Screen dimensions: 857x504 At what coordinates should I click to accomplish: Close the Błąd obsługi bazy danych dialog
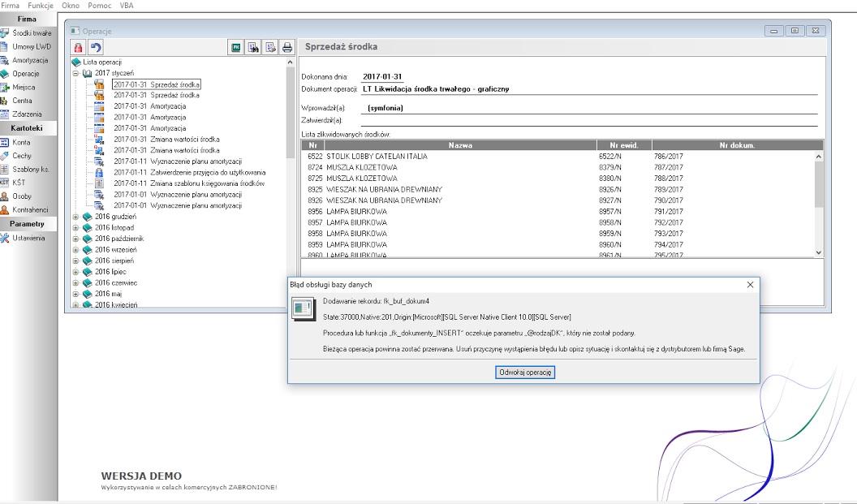coord(750,285)
